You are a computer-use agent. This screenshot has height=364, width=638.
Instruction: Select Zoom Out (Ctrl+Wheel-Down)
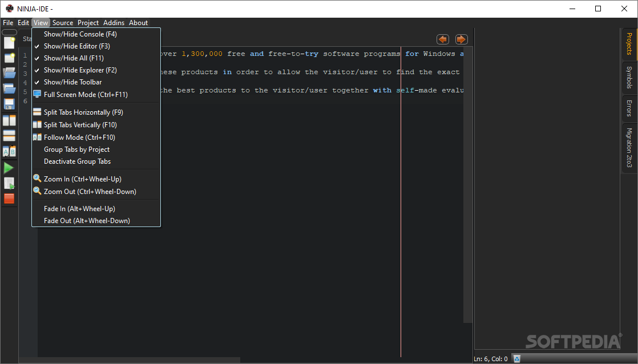[96, 192]
